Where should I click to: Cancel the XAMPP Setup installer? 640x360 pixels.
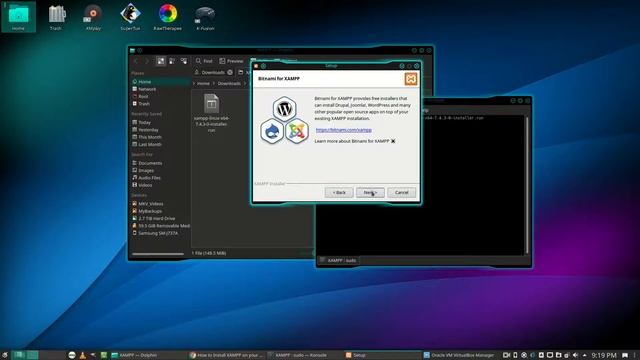click(401, 192)
